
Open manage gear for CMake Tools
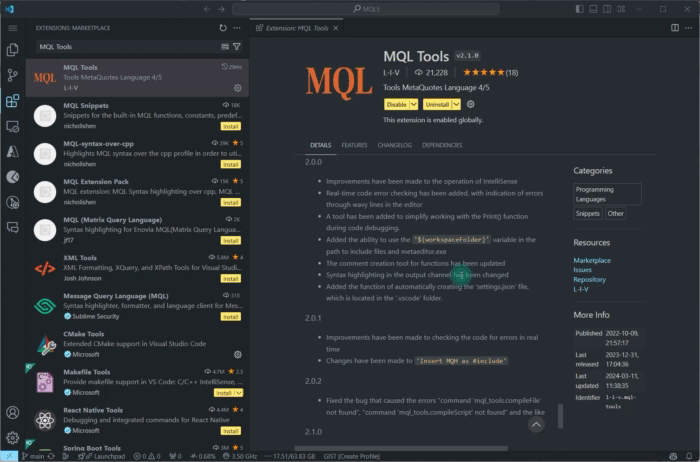pos(238,354)
